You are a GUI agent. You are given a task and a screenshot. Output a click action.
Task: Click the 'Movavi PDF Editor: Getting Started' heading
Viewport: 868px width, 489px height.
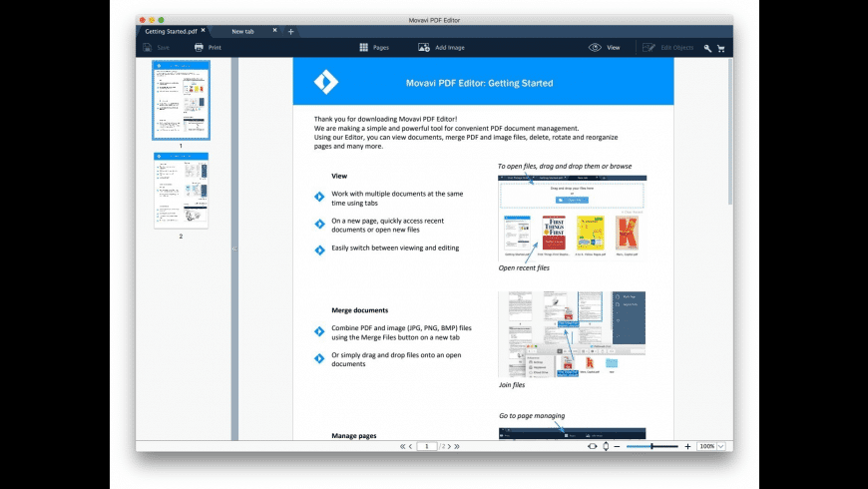[479, 83]
